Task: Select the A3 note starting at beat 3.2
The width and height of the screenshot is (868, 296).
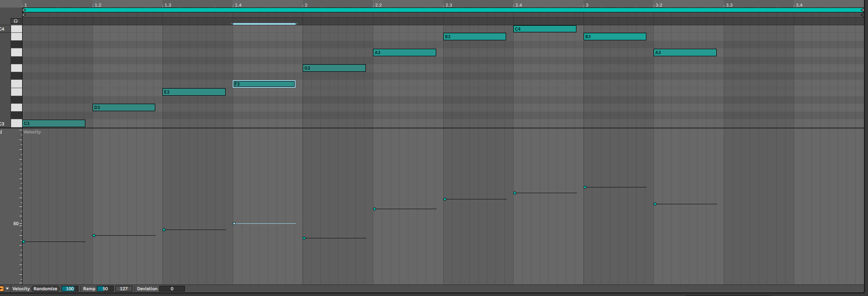Action: [x=685, y=53]
